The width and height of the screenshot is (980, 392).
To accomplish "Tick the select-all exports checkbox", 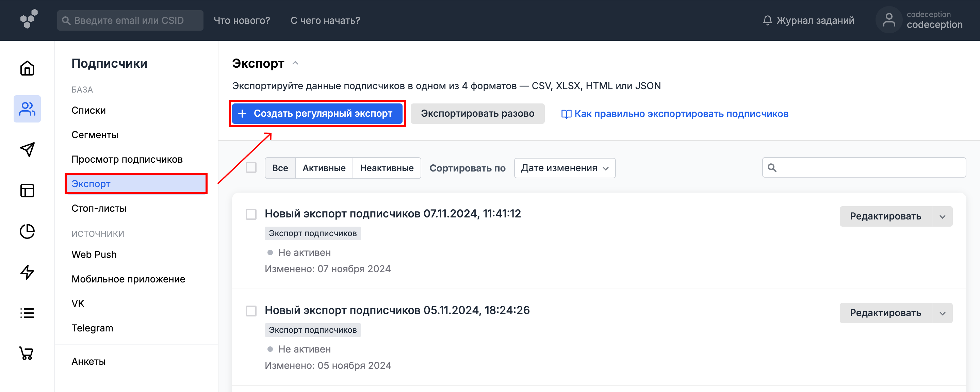I will pyautogui.click(x=251, y=167).
